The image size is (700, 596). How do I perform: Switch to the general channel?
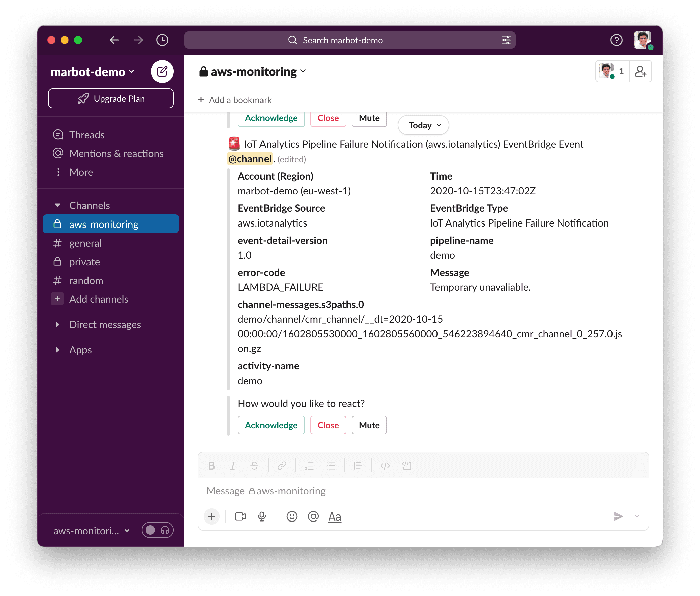(x=111, y=243)
